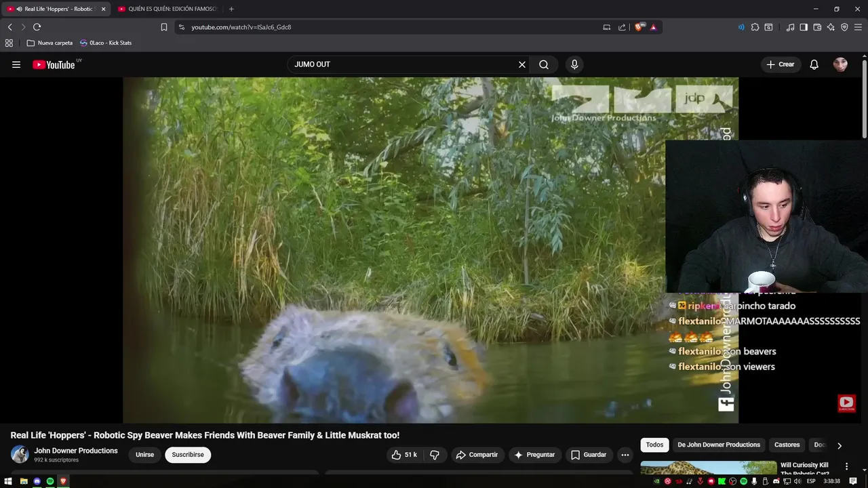Viewport: 868px width, 488px height.
Task: Open File Explorer from the taskbar
Action: click(24, 481)
